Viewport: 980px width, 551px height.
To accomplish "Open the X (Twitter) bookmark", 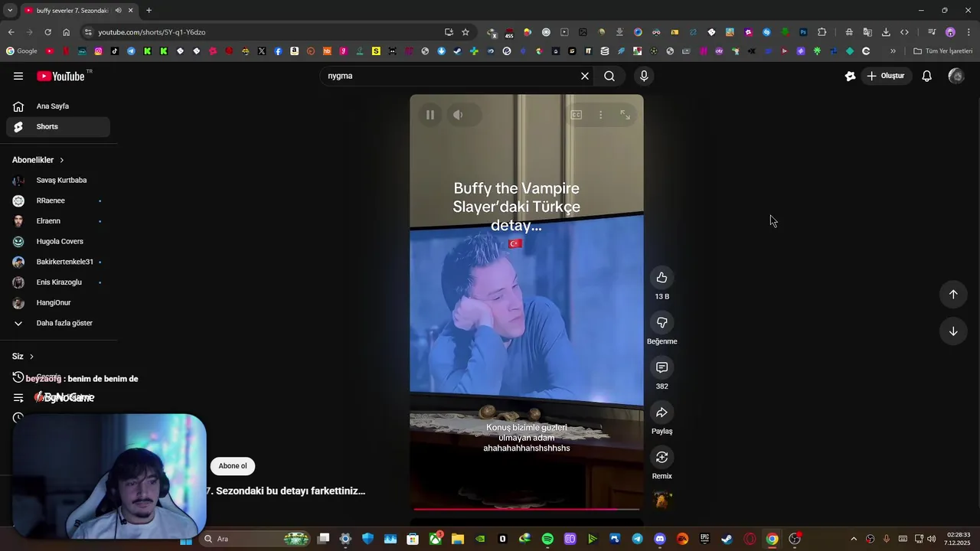I will (262, 51).
